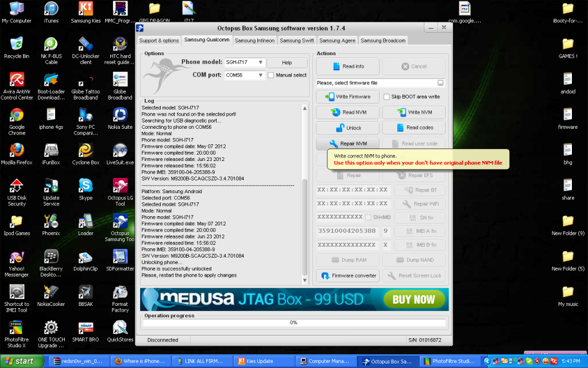Open the USB Disk Security shortcut
This screenshot has height=368, width=588.
(x=17, y=192)
